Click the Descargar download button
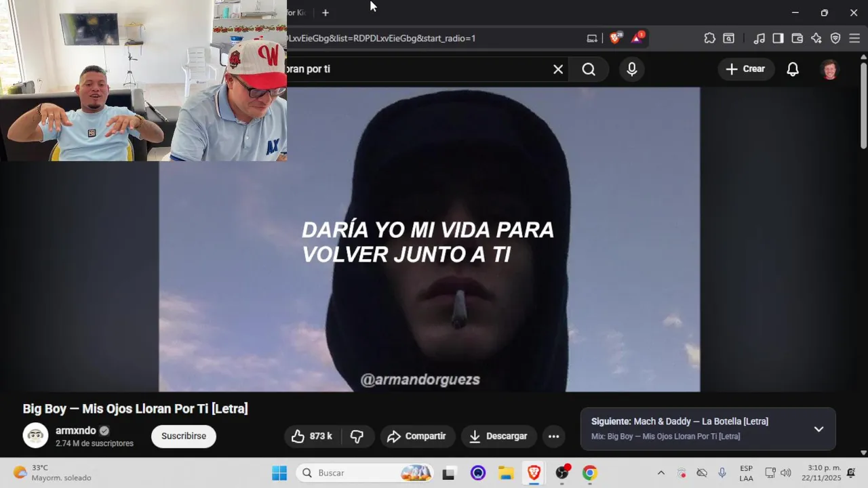868x488 pixels. [x=498, y=436]
